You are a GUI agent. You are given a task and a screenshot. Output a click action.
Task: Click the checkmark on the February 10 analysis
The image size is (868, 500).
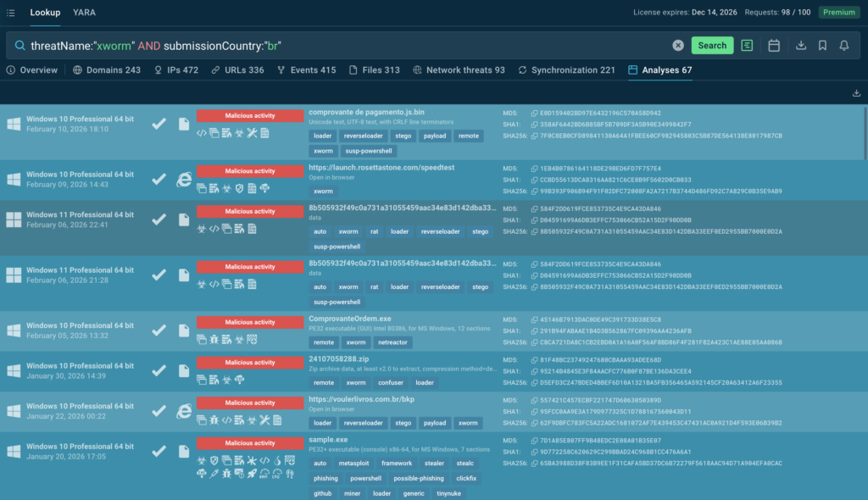coord(159,124)
